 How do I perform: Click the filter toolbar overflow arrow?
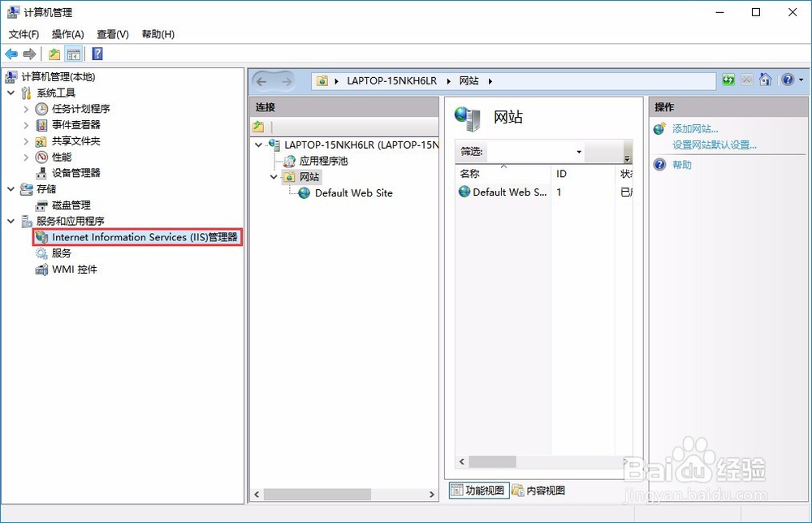627,158
